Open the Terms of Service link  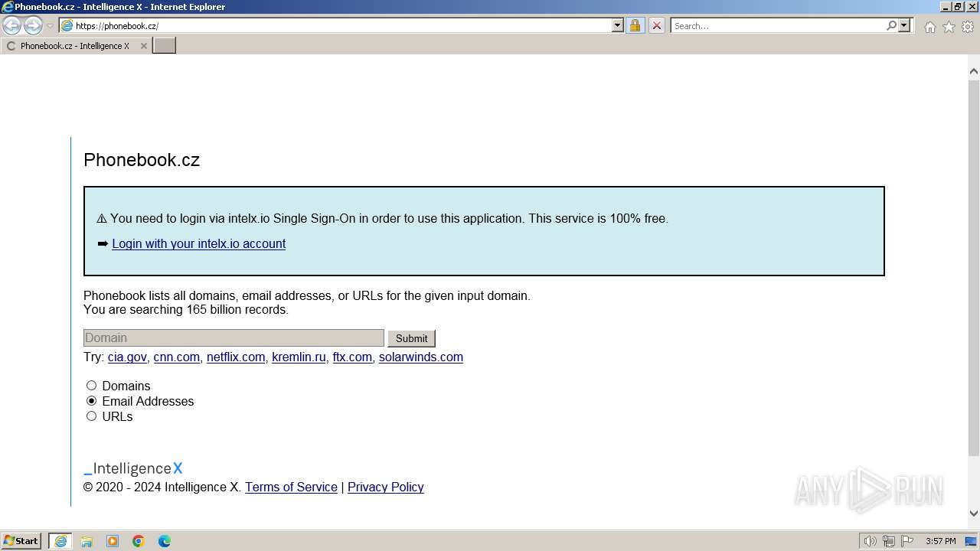(x=291, y=487)
